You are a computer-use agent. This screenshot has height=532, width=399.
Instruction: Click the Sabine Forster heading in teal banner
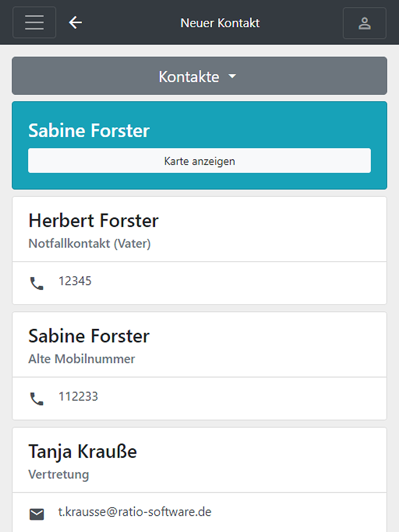(x=89, y=130)
